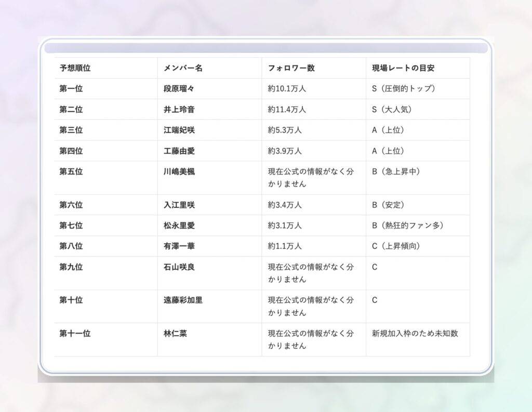
Task: Select member name 入江里咲
Action: [179, 205]
